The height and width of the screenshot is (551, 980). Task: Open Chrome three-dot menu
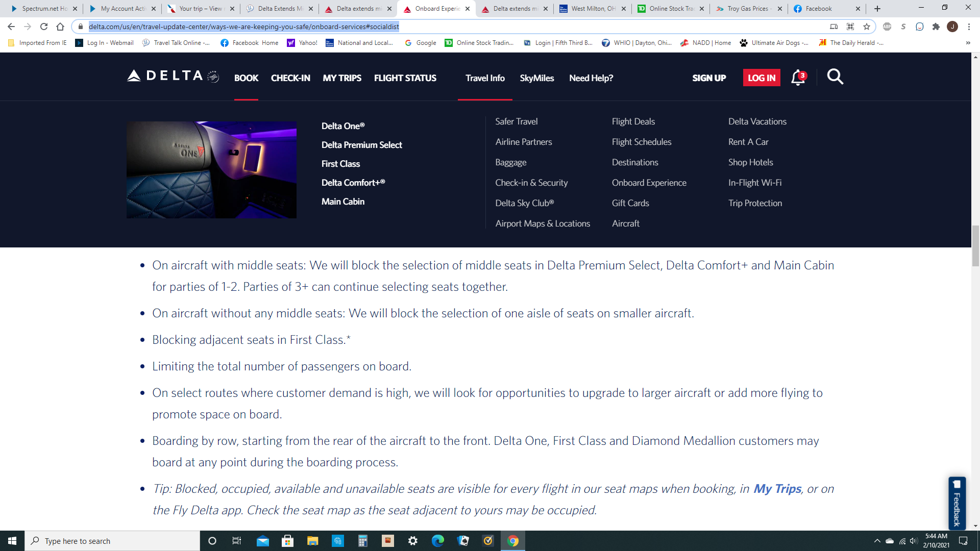click(x=969, y=27)
